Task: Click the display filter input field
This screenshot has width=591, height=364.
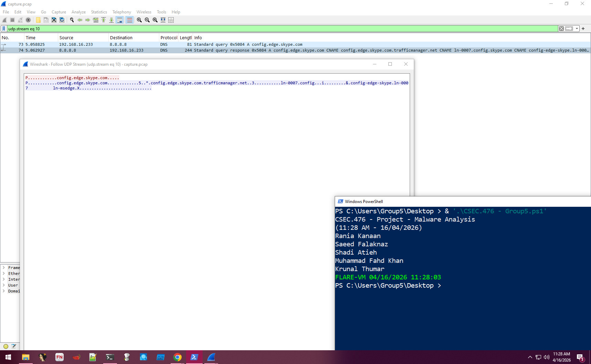Action: 275,29
